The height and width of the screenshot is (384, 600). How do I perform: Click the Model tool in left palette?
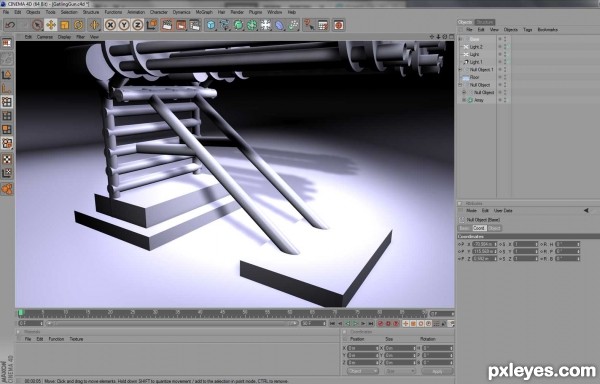pos(7,75)
